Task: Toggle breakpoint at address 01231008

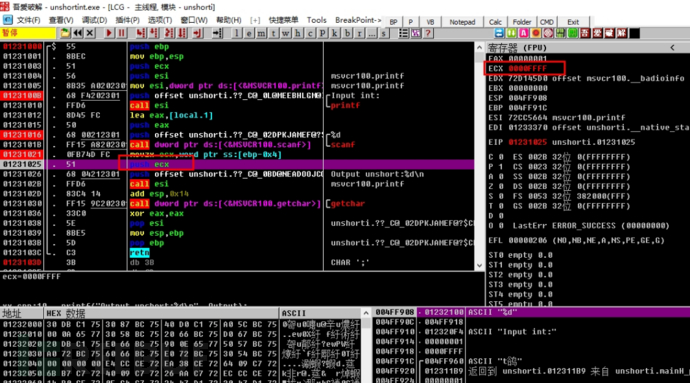Action: pos(22,96)
